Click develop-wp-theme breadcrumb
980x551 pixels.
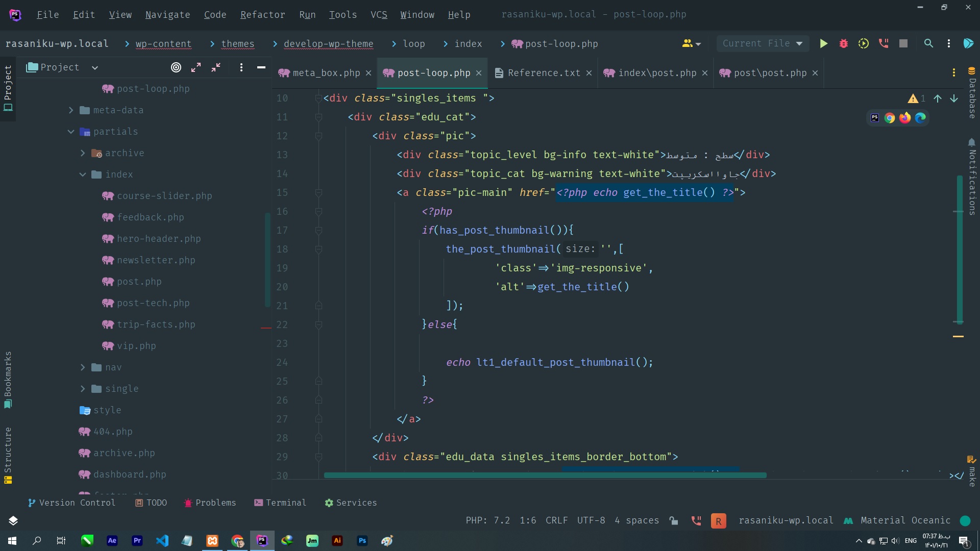(328, 44)
